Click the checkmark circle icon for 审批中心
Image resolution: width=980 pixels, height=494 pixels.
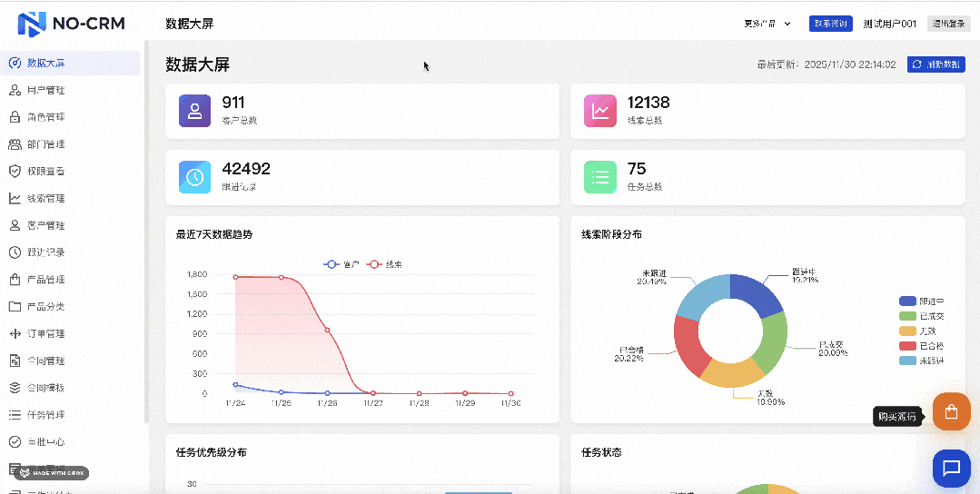click(15, 442)
